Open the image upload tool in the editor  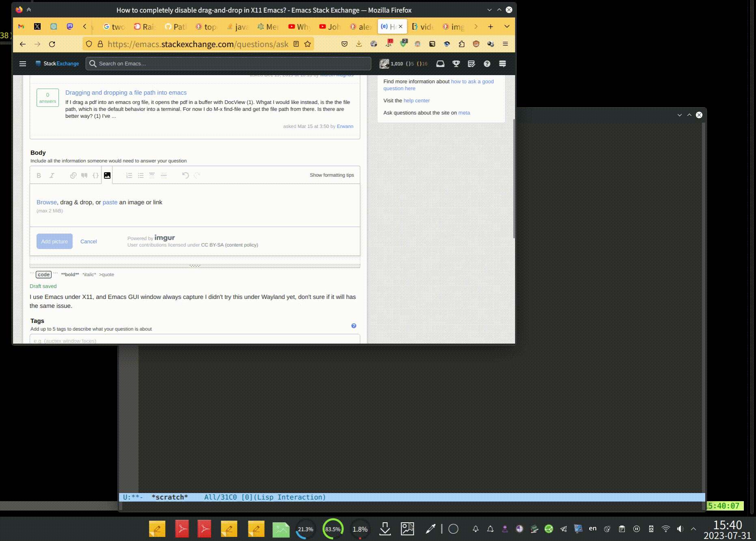107,175
